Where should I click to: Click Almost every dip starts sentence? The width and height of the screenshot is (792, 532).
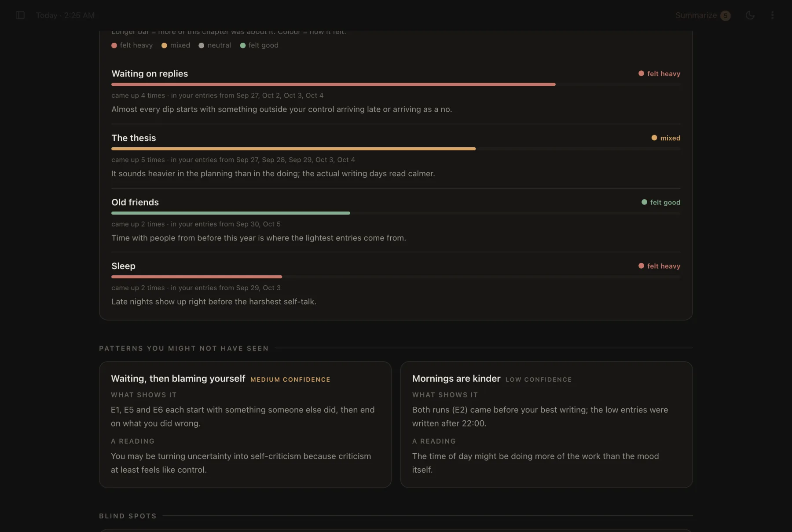click(282, 109)
